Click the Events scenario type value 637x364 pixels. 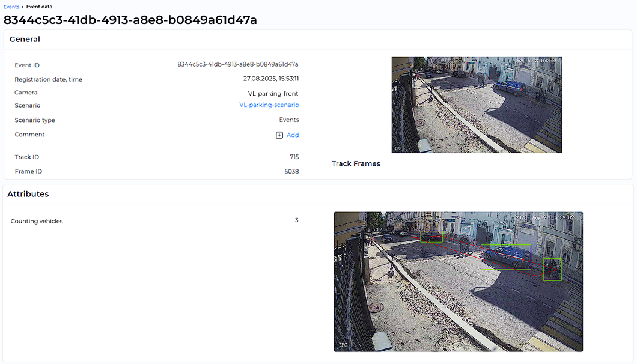coord(289,120)
